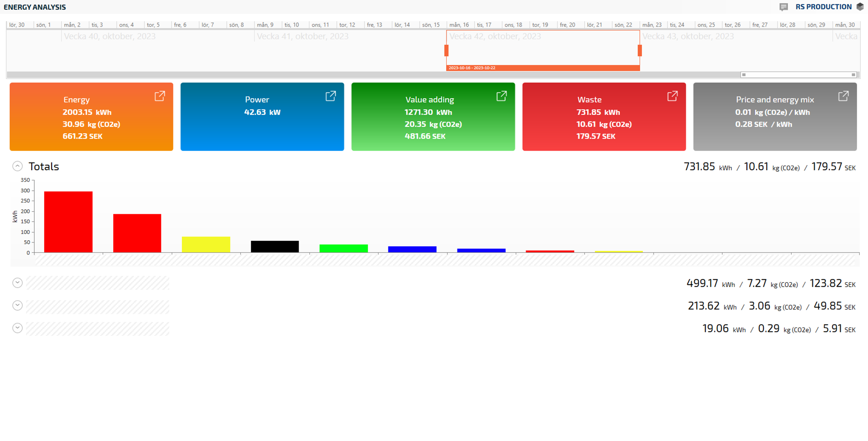The image size is (868, 441).
Task: Click the selected date range label 2023-10-16
Action: pyautogui.click(x=472, y=68)
